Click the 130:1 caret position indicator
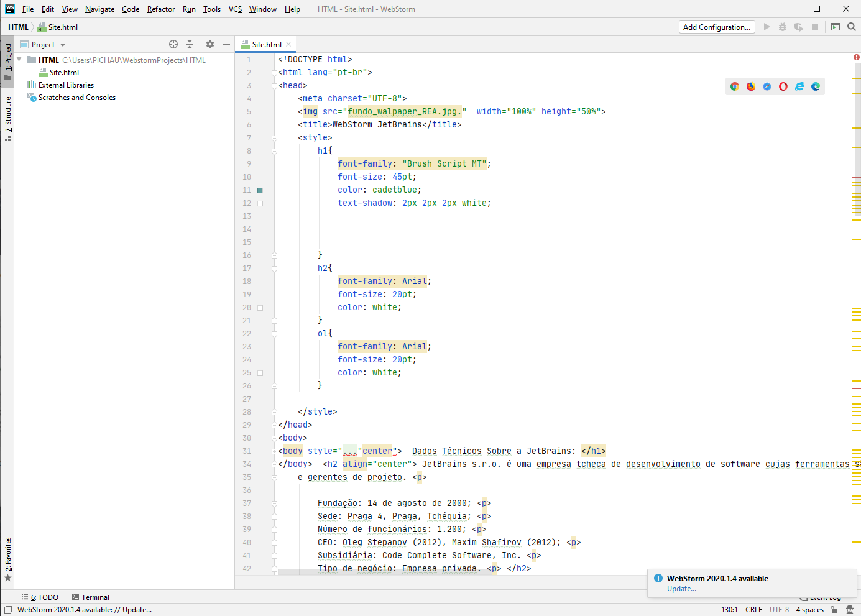Image resolution: width=861 pixels, height=616 pixels. click(729, 610)
